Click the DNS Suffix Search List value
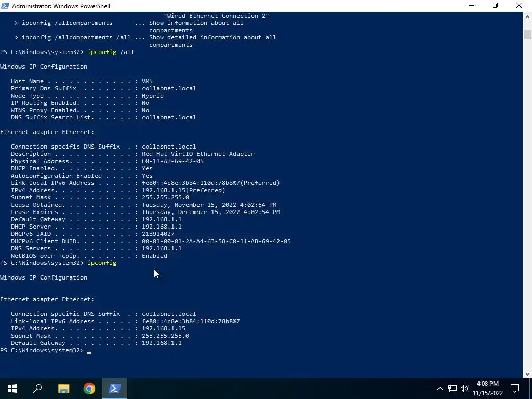Screen dimensions: 532x399 (x=169, y=117)
